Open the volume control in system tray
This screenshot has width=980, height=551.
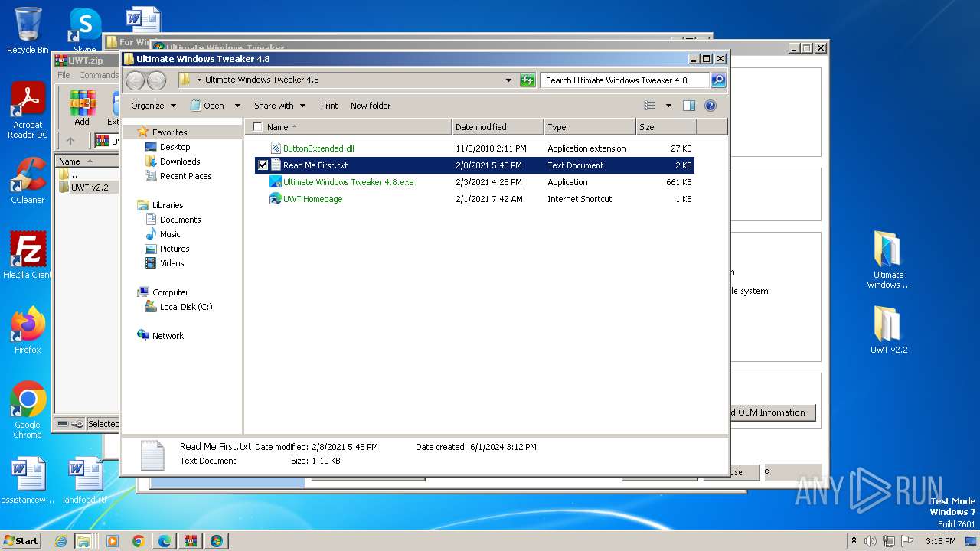coord(870,541)
